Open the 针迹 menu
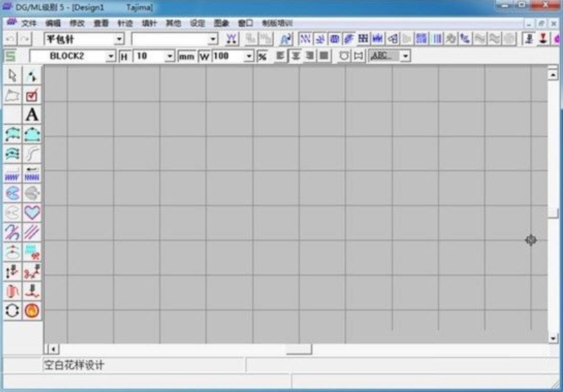Image resolution: width=563 pixels, height=392 pixels. tap(125, 23)
